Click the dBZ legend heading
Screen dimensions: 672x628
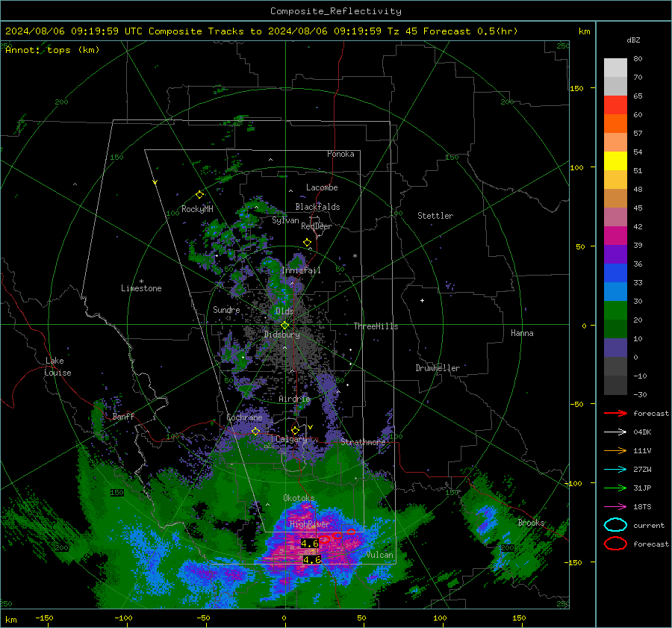point(633,40)
